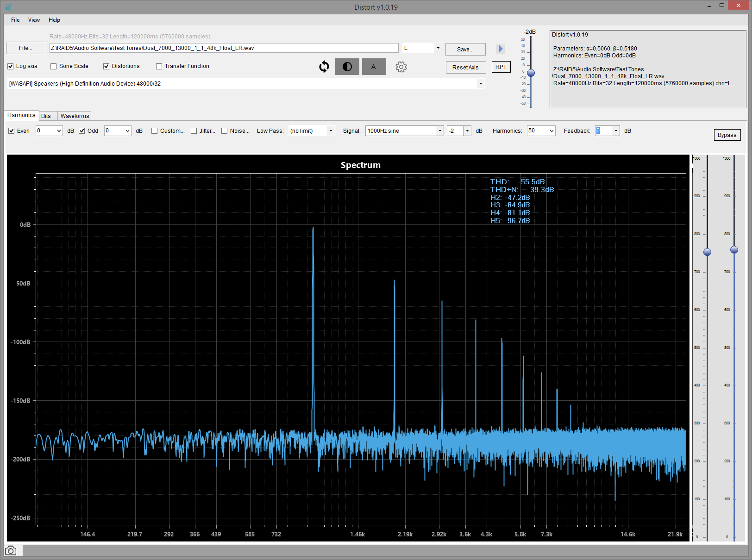Click the RPT button
The width and height of the screenshot is (752, 560).
501,67
